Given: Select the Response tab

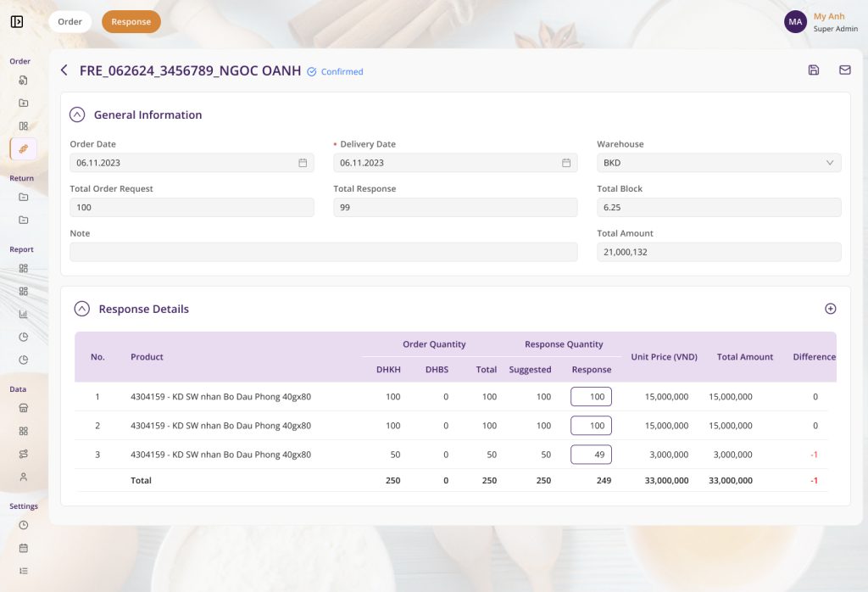Looking at the screenshot, I should pyautogui.click(x=131, y=22).
